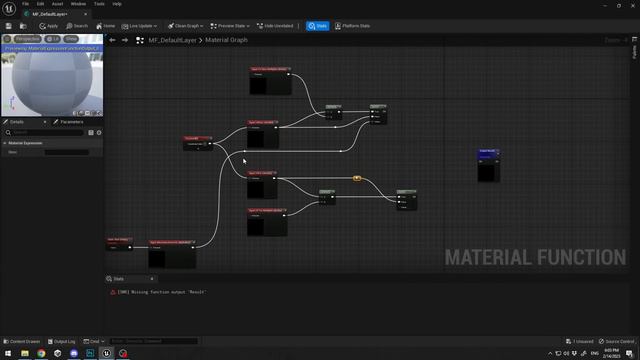640x360 pixels.
Task: Click the preview sphere viewport
Action: click(x=52, y=80)
